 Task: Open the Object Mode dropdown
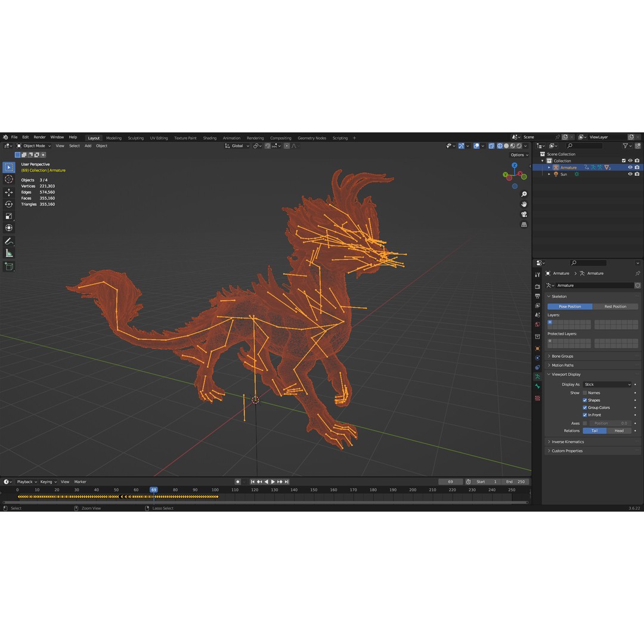pyautogui.click(x=33, y=146)
